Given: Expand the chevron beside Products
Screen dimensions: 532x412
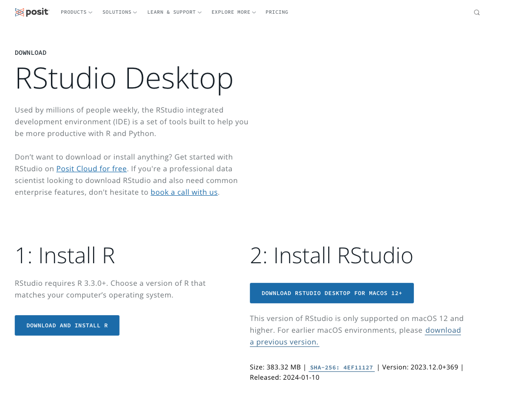Looking at the screenshot, I should [91, 13].
